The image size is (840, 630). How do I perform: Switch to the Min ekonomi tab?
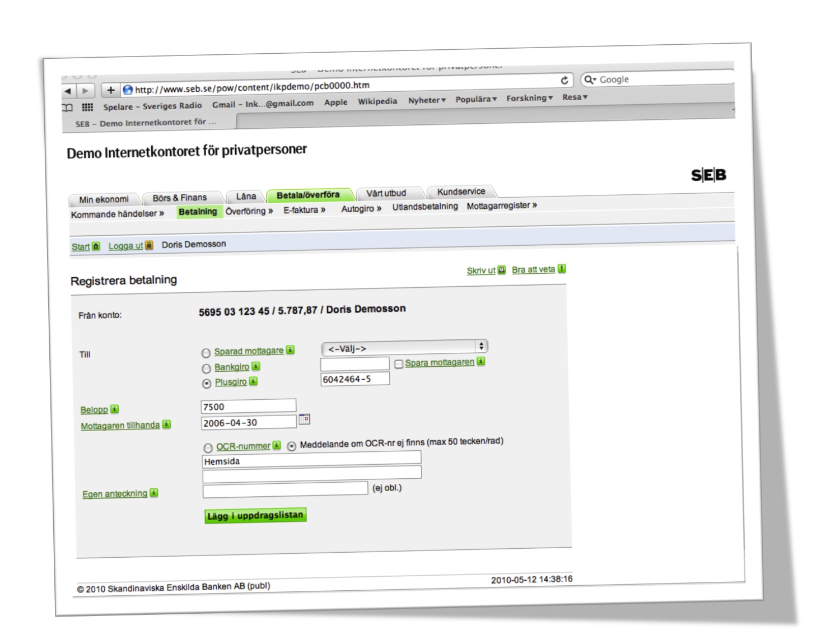[x=104, y=199]
